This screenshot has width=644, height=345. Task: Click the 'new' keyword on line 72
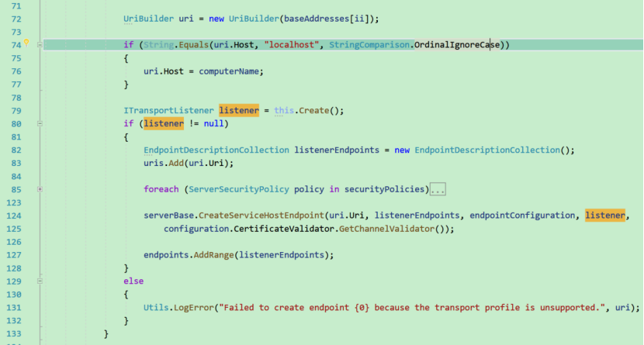coord(216,19)
